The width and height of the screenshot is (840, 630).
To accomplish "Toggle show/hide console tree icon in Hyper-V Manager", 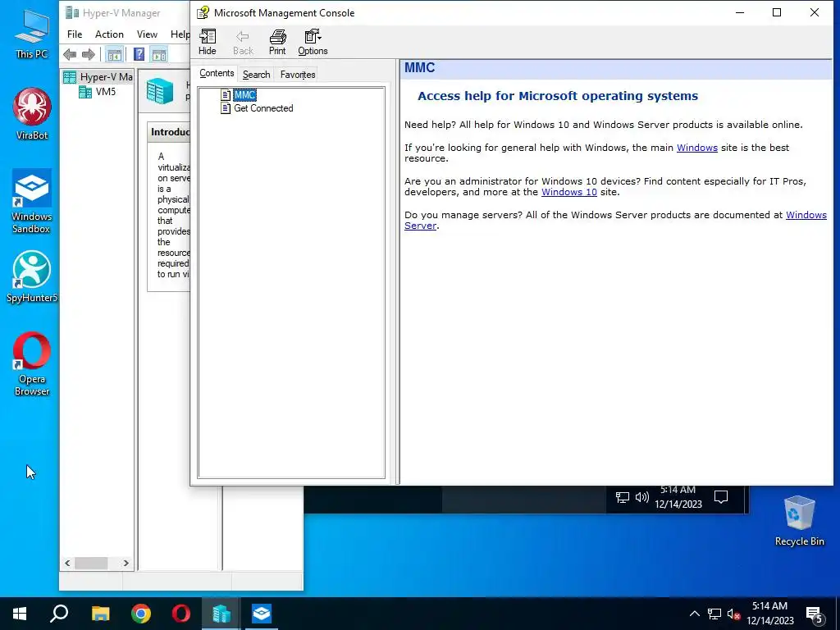I will pos(114,54).
